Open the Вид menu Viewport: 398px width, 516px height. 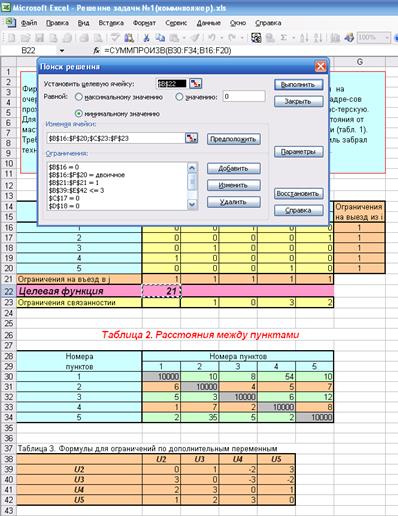tap(83, 23)
